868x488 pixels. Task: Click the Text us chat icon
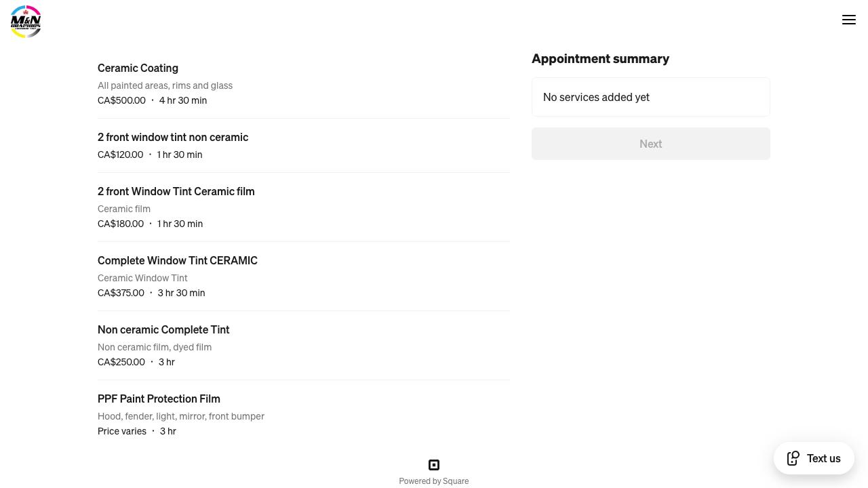pos(793,458)
